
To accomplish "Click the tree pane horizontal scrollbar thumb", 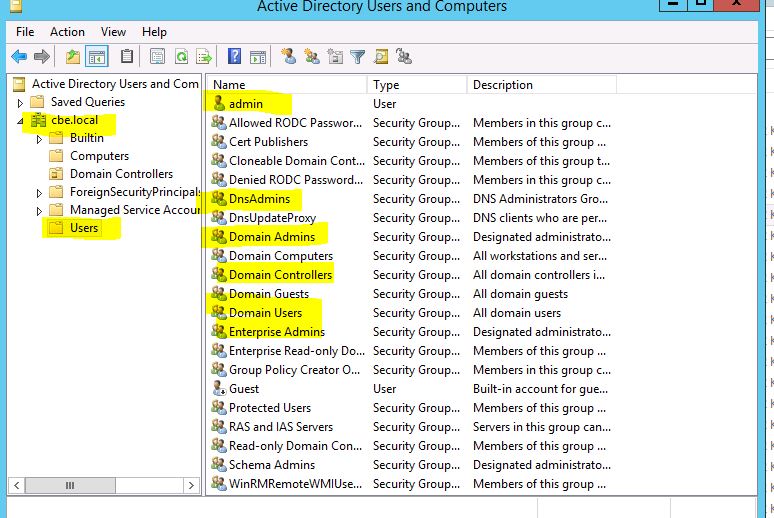I will (x=70, y=485).
